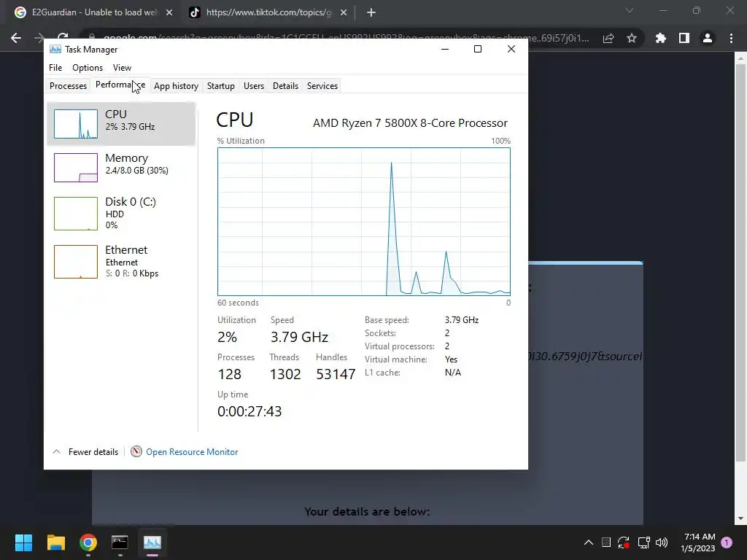The image size is (747, 560).
Task: Bookmark the page with the star icon
Action: point(632,38)
